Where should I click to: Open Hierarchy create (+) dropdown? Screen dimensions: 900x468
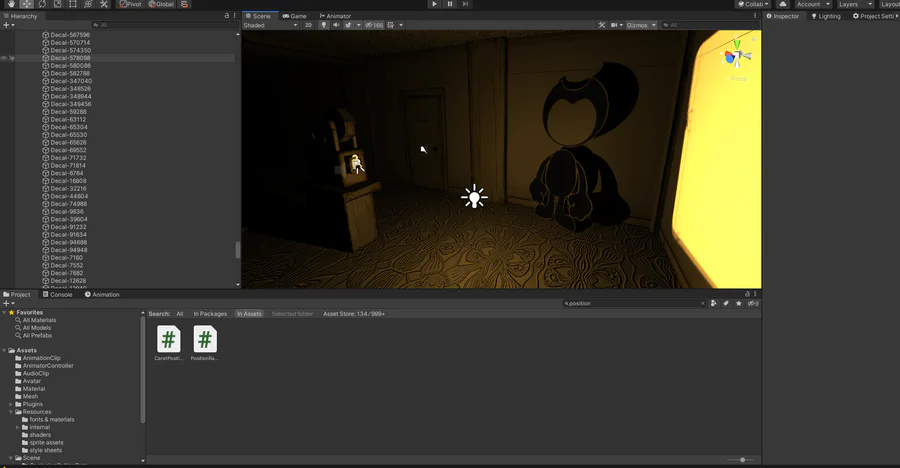[8, 25]
